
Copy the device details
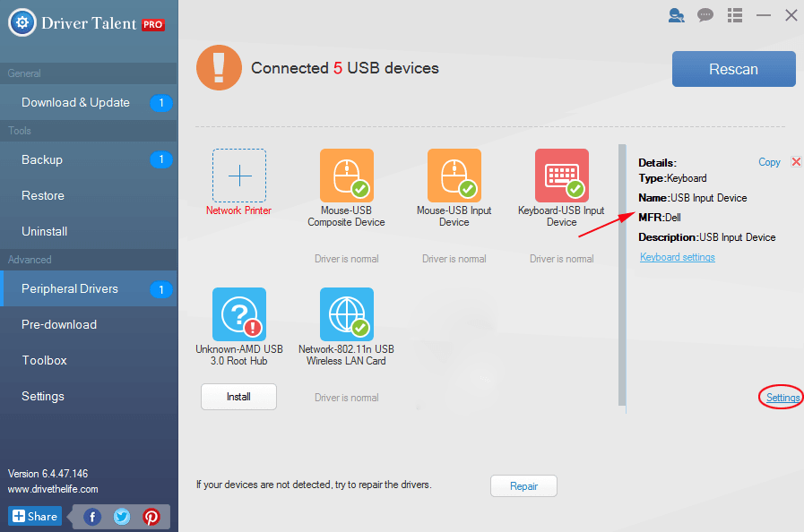(769, 162)
